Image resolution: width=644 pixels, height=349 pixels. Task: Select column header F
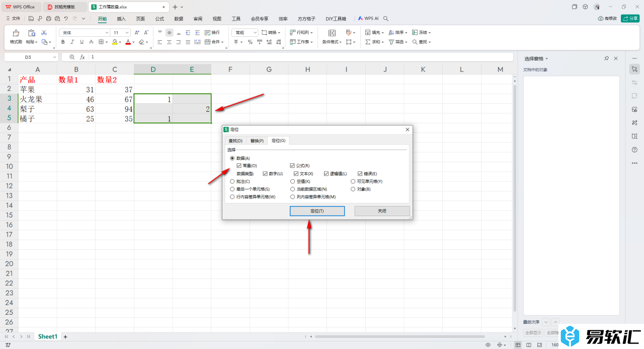click(230, 69)
